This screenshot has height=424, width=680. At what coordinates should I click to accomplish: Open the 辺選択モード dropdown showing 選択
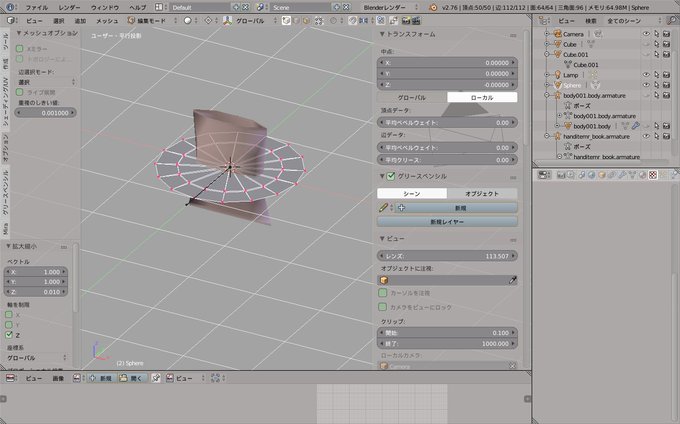[x=46, y=82]
